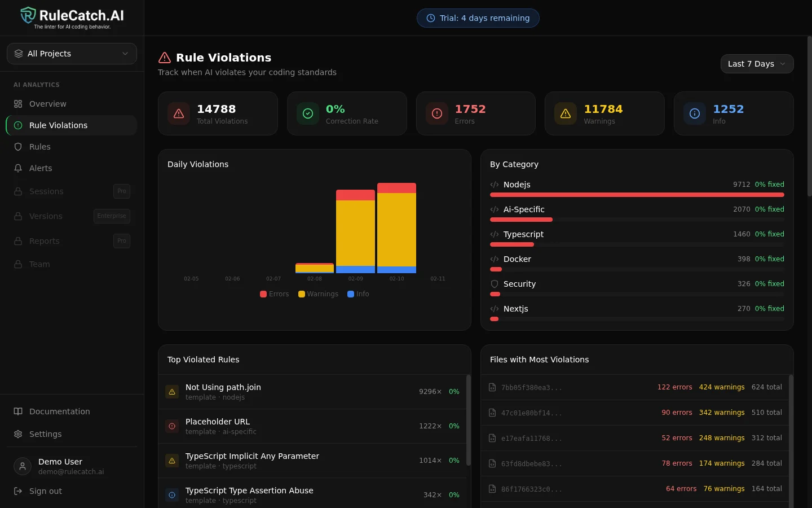
Task: Open Alerts via the bell icon
Action: (17, 168)
